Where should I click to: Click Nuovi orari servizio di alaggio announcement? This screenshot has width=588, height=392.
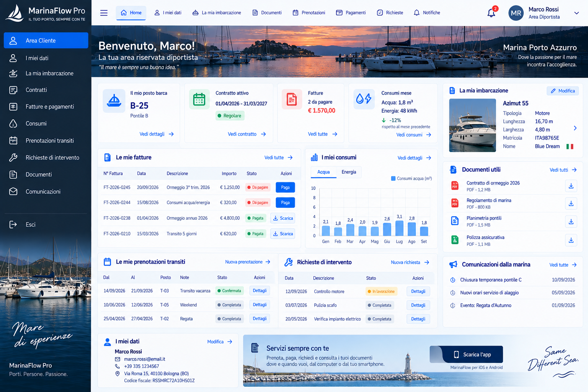tap(489, 293)
